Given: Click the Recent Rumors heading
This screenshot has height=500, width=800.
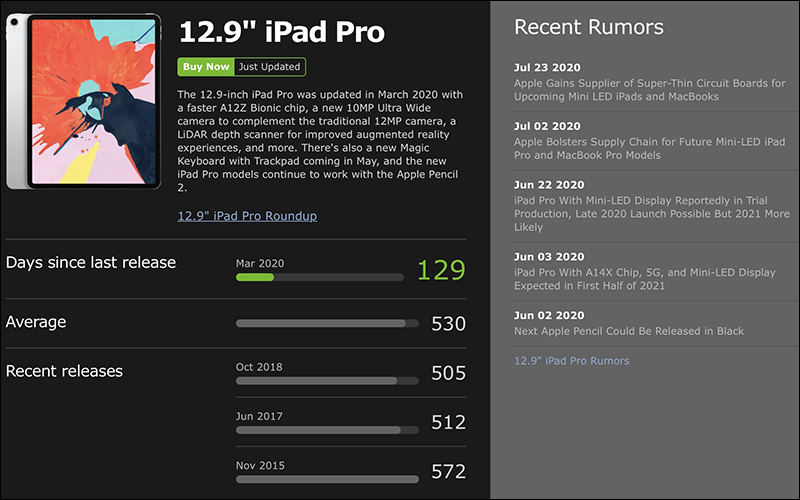Looking at the screenshot, I should pyautogui.click(x=589, y=27).
